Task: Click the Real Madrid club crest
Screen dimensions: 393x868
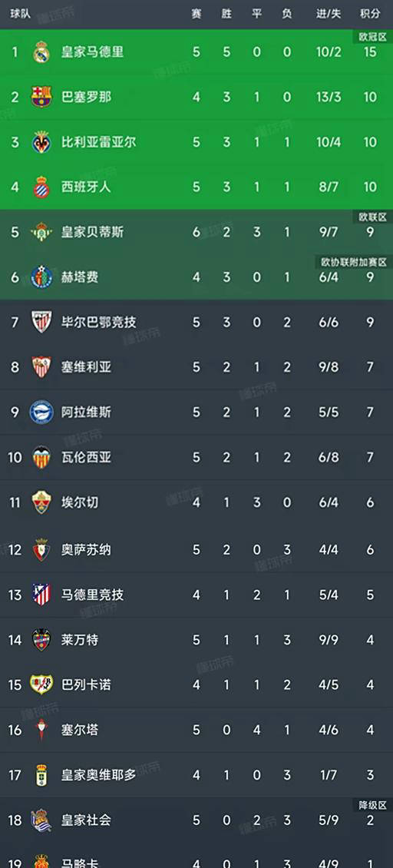Action: 41,52
